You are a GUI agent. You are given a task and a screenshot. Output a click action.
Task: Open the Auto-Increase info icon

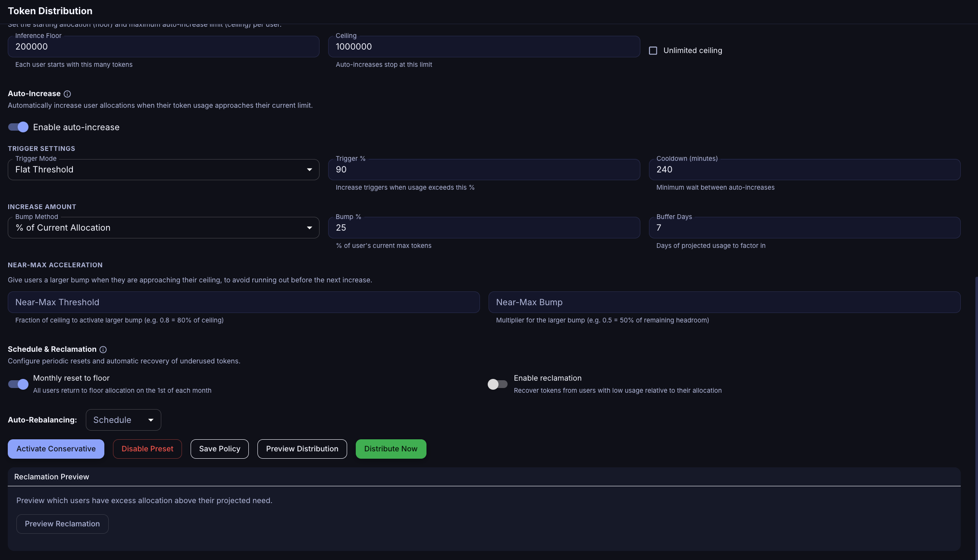67,94
